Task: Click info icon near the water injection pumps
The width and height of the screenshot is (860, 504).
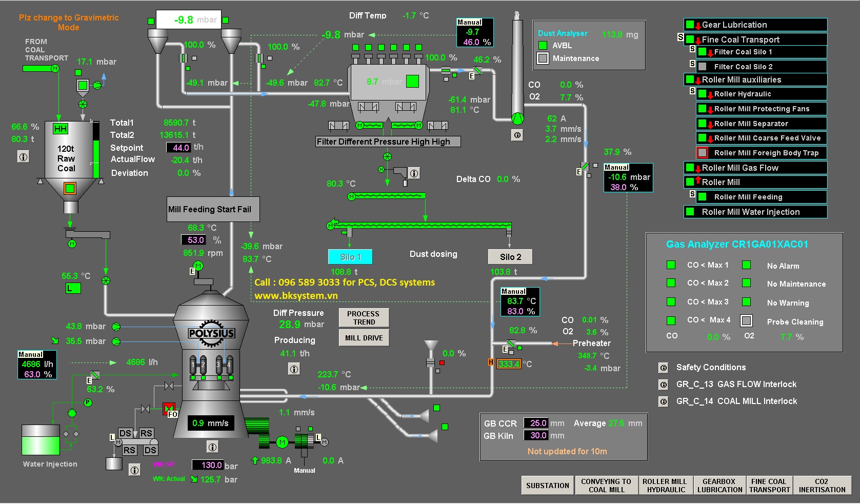Action: (134, 470)
